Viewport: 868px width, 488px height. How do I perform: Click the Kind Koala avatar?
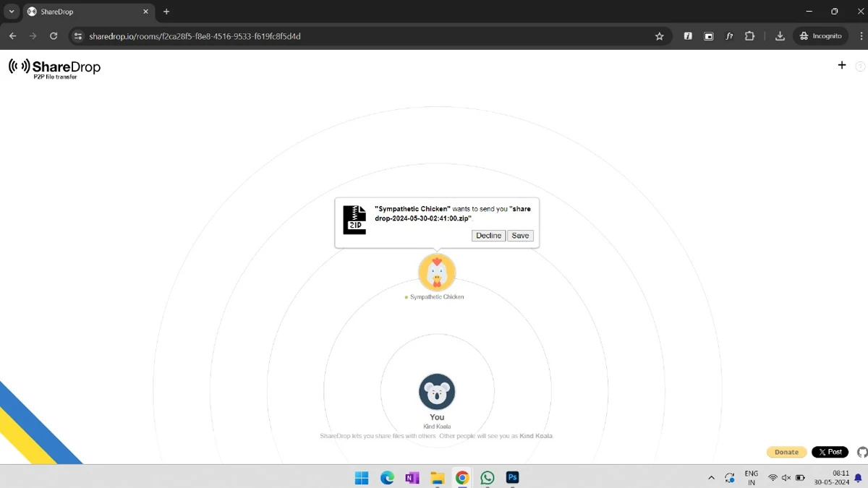click(x=437, y=392)
